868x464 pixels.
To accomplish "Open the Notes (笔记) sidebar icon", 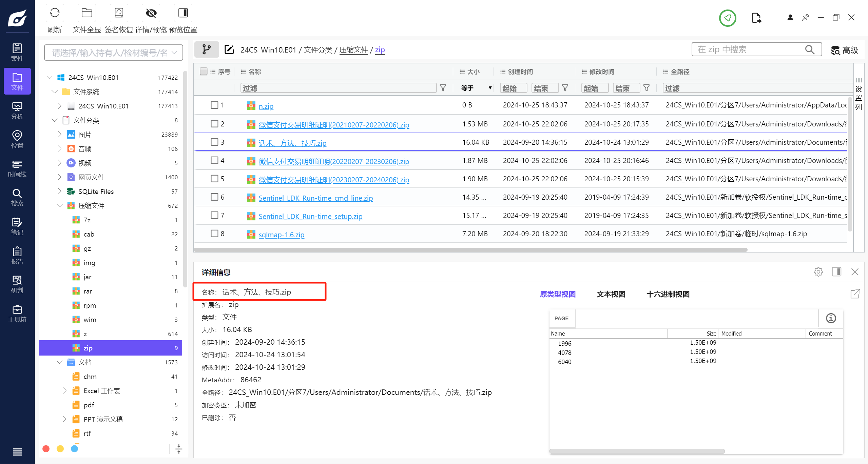I will [x=17, y=226].
